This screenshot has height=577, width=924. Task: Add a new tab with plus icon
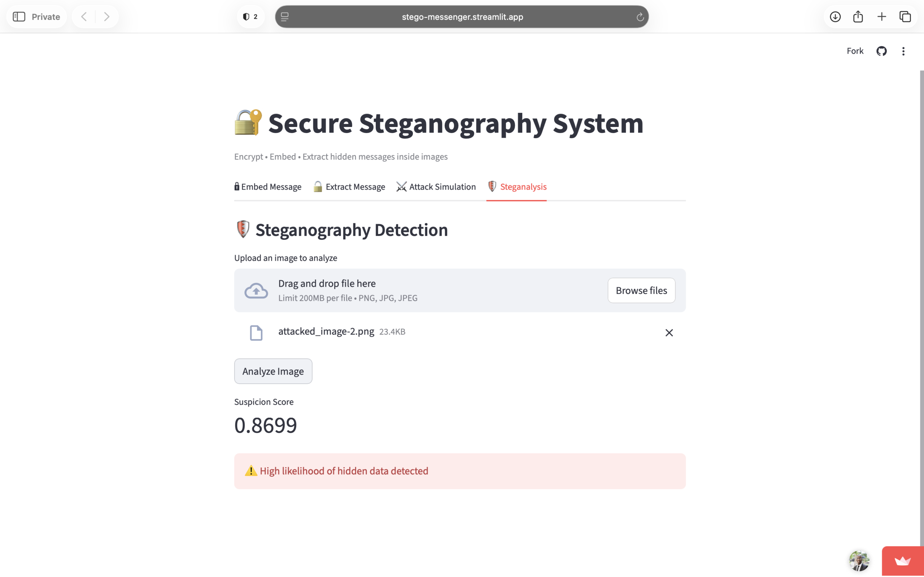pyautogui.click(x=882, y=17)
